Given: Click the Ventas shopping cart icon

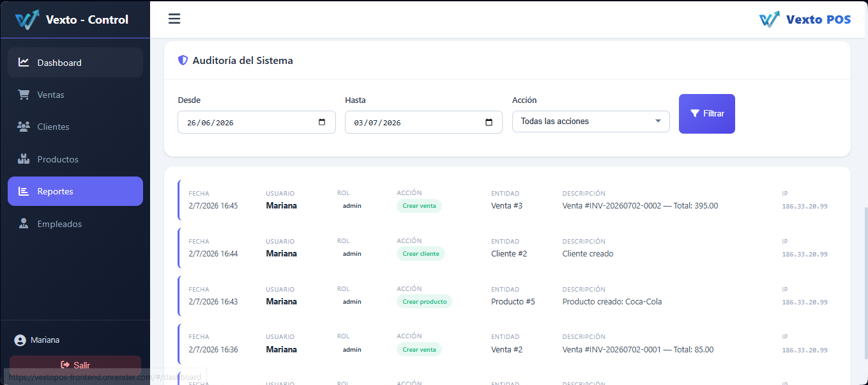Looking at the screenshot, I should click(24, 95).
